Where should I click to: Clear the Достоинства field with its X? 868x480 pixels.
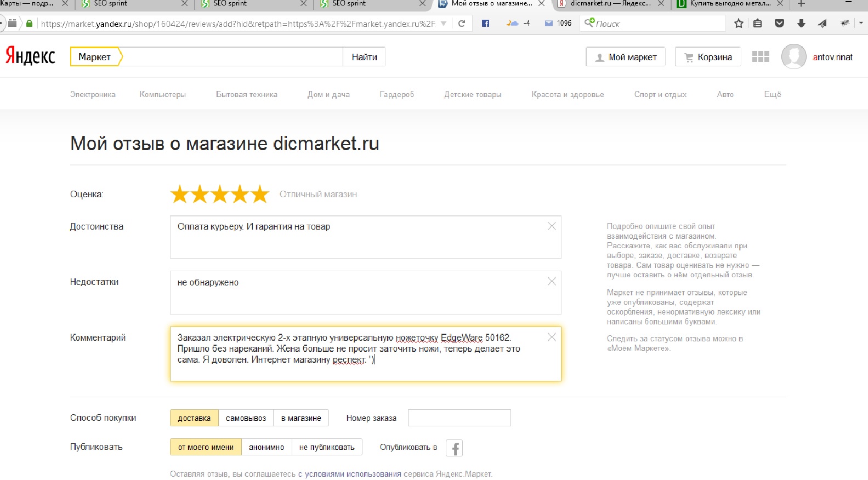pos(552,226)
